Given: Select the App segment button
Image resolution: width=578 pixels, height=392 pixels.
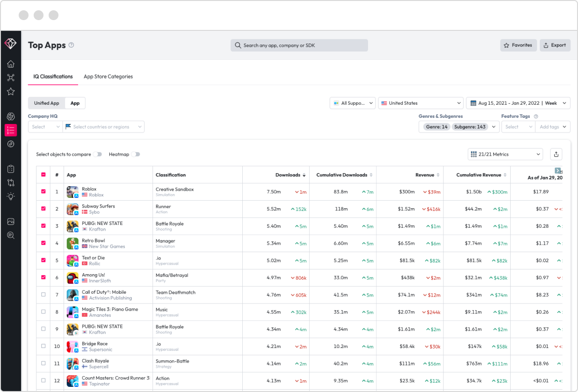Looking at the screenshot, I should (x=75, y=103).
